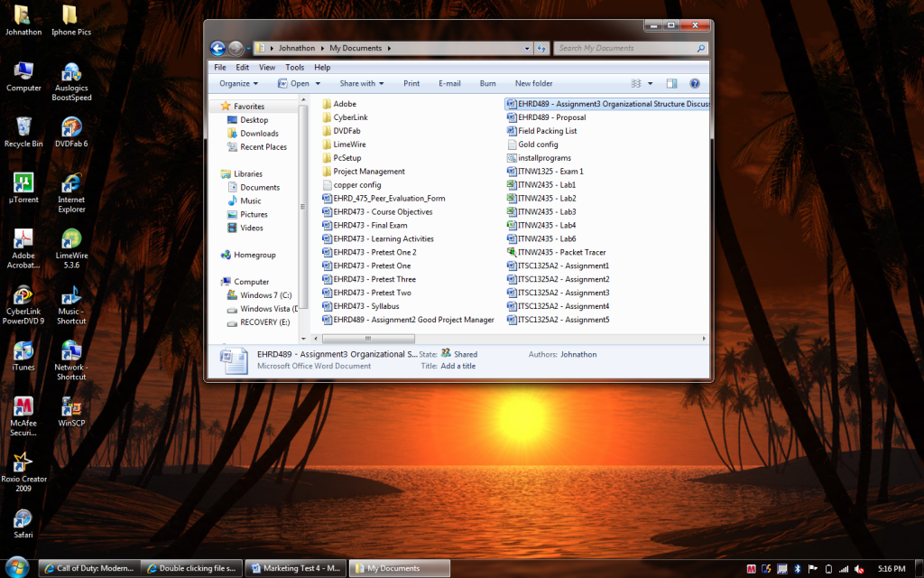Open the change-view dropdown arrow
Screen dimensions: 924x578
coord(651,83)
